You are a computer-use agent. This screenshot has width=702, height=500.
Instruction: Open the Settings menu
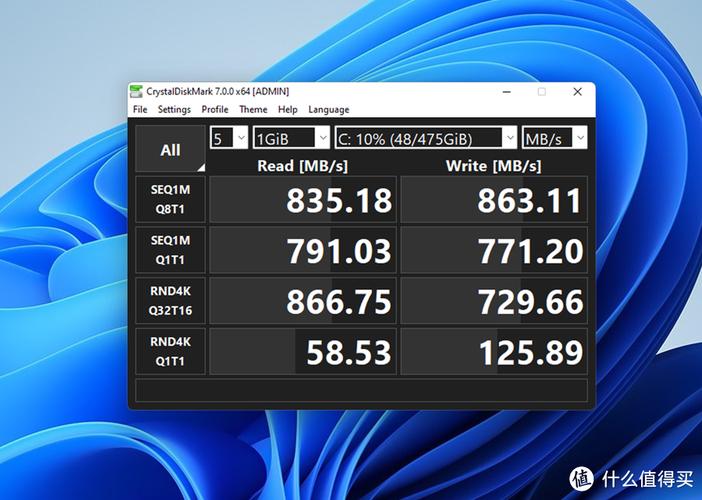[174, 110]
